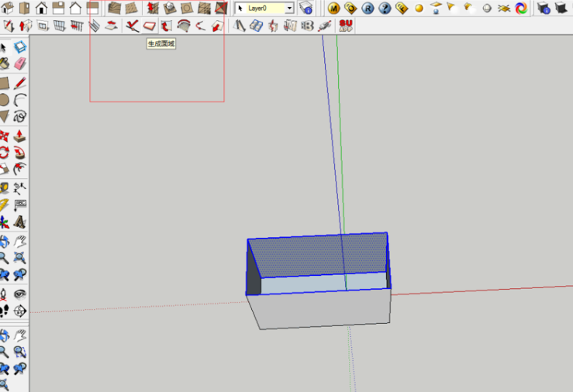Click the Zoom Window tool
The image size is (573, 392).
(x=20, y=352)
